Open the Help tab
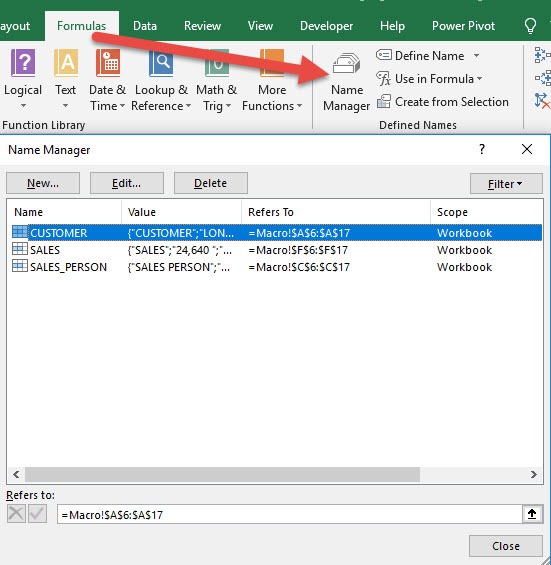The image size is (551, 565). 392,26
